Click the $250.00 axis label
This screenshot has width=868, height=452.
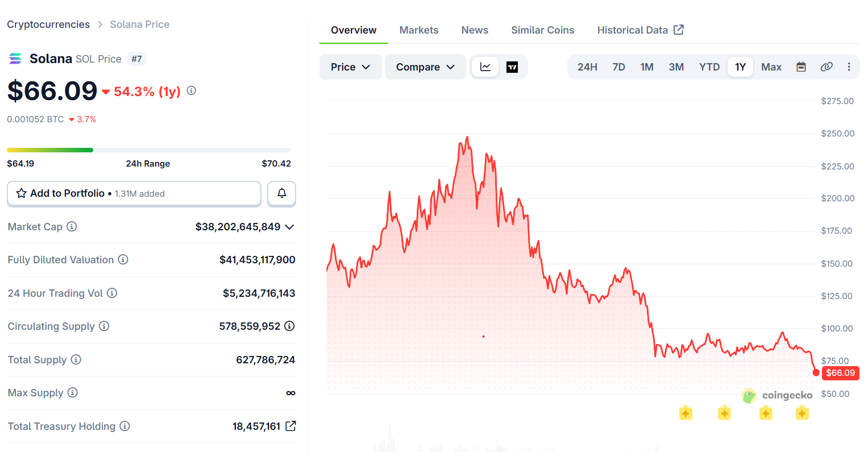837,134
